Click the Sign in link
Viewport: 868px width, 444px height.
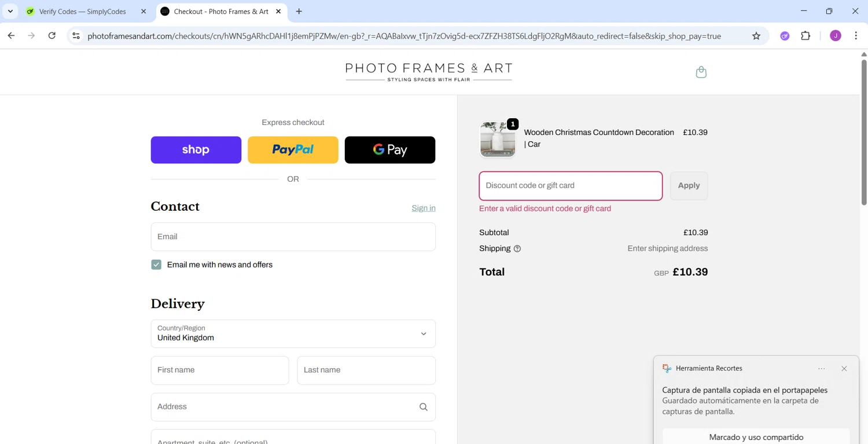click(424, 208)
